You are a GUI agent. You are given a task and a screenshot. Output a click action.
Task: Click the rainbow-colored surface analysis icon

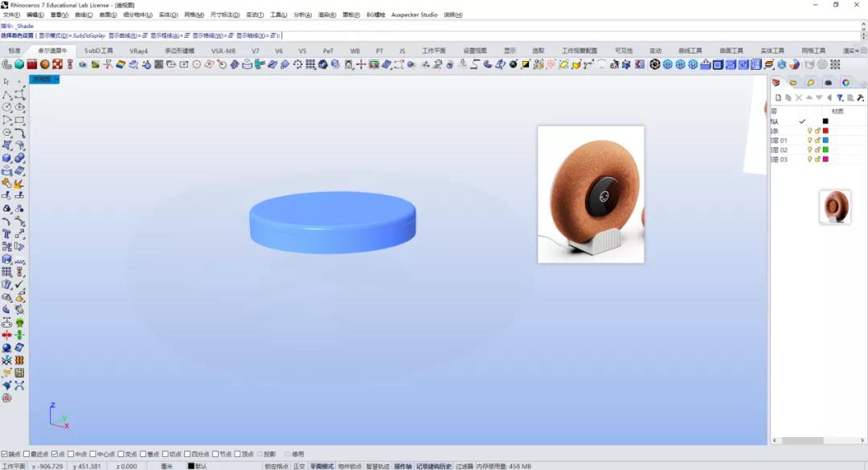[120, 65]
